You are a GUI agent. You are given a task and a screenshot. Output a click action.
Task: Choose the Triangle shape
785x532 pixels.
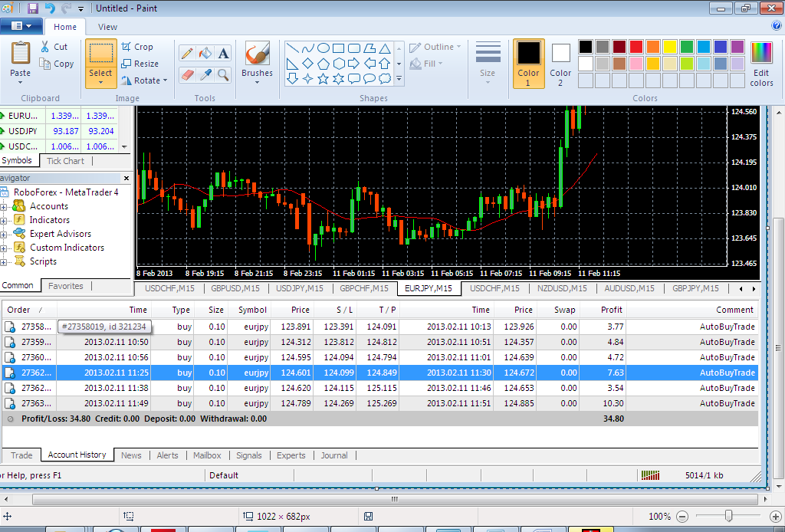[x=385, y=48]
